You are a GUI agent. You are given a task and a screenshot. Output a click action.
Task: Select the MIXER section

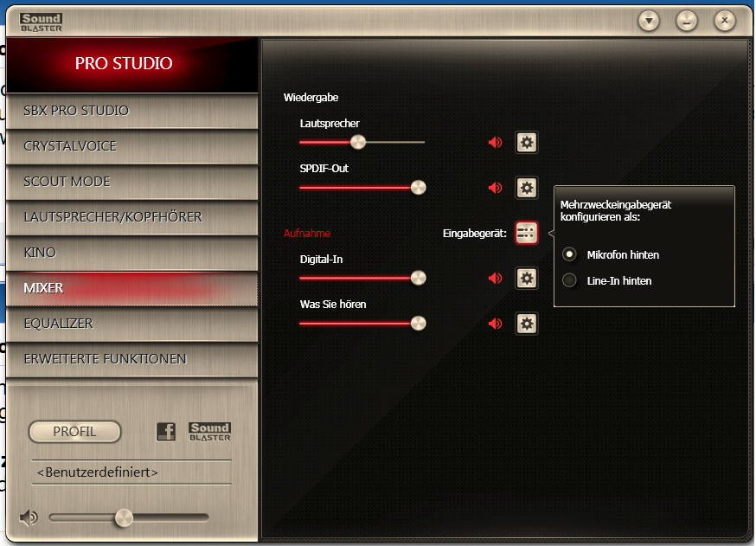click(x=132, y=288)
